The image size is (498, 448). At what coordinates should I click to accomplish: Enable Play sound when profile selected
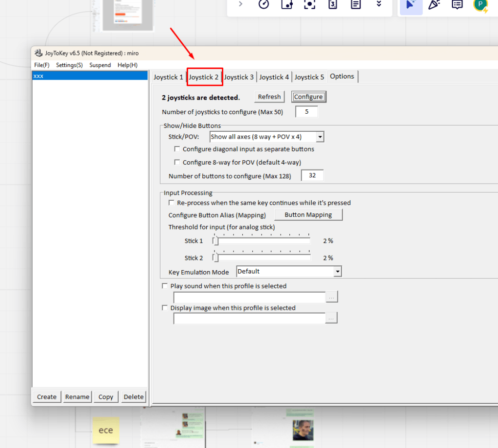click(x=165, y=286)
